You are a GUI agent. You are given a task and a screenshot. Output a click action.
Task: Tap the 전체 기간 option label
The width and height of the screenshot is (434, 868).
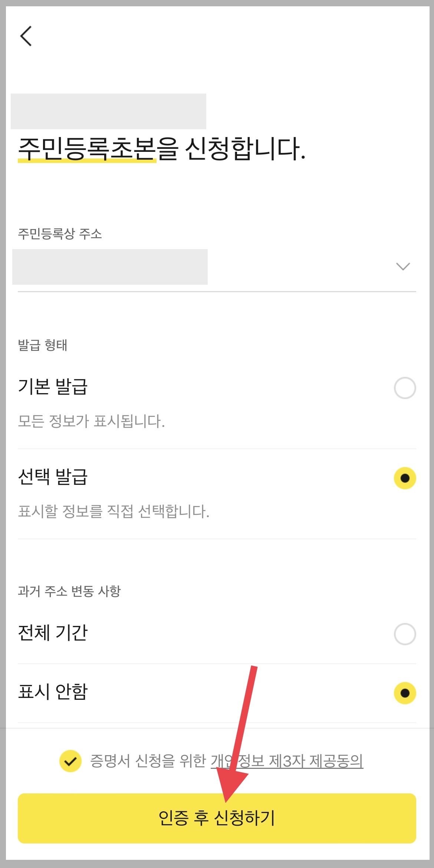click(53, 632)
